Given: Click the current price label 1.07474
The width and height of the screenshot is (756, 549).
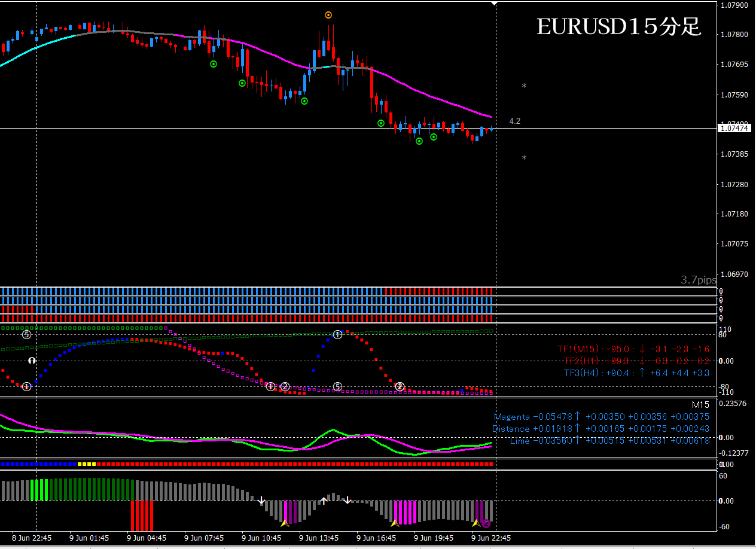Looking at the screenshot, I should click(735, 128).
